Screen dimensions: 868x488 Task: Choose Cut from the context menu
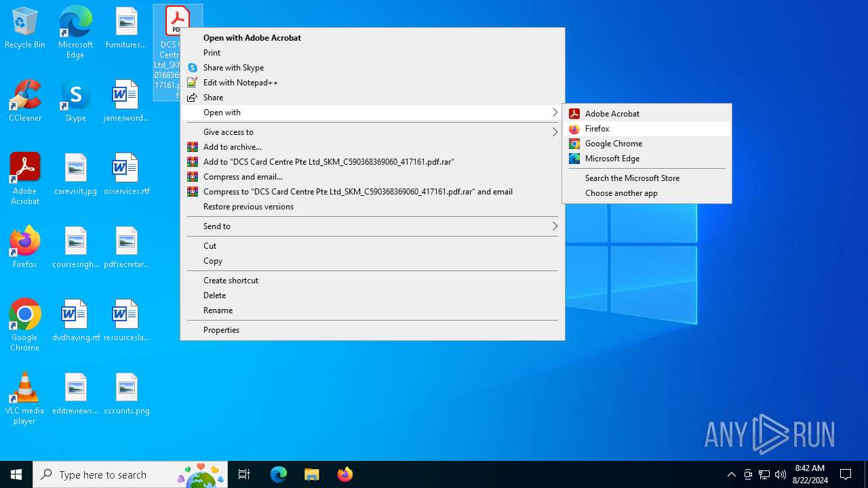pos(372,246)
